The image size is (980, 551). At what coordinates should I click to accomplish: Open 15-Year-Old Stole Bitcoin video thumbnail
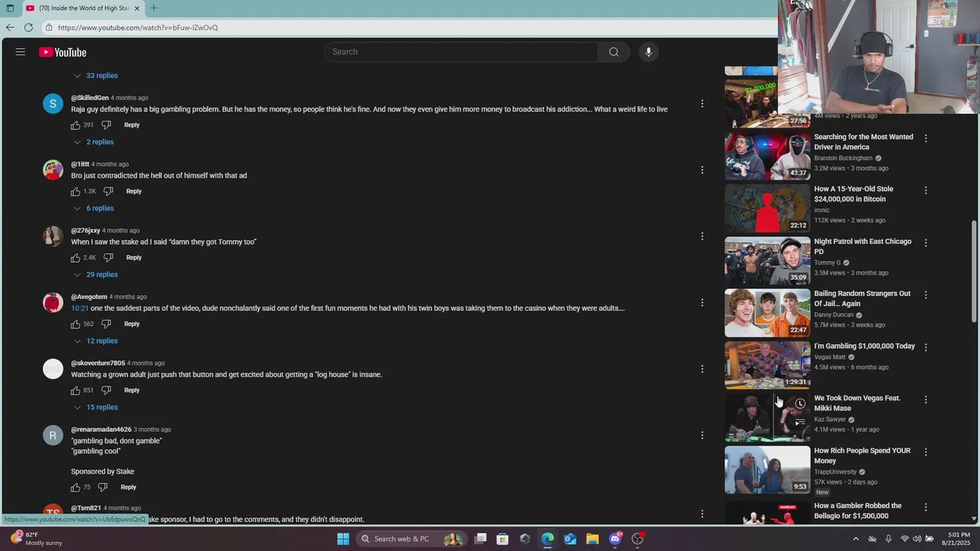767,208
